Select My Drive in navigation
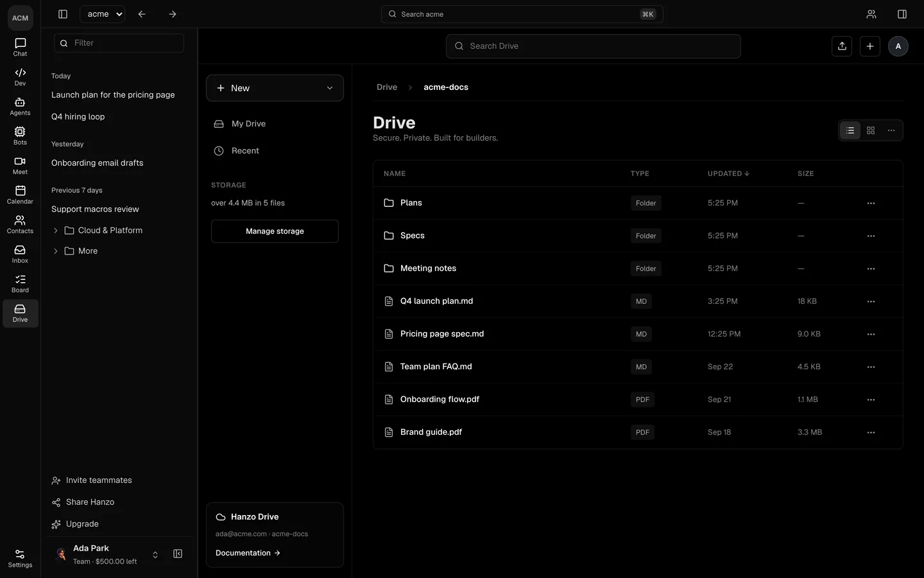 tap(275, 124)
